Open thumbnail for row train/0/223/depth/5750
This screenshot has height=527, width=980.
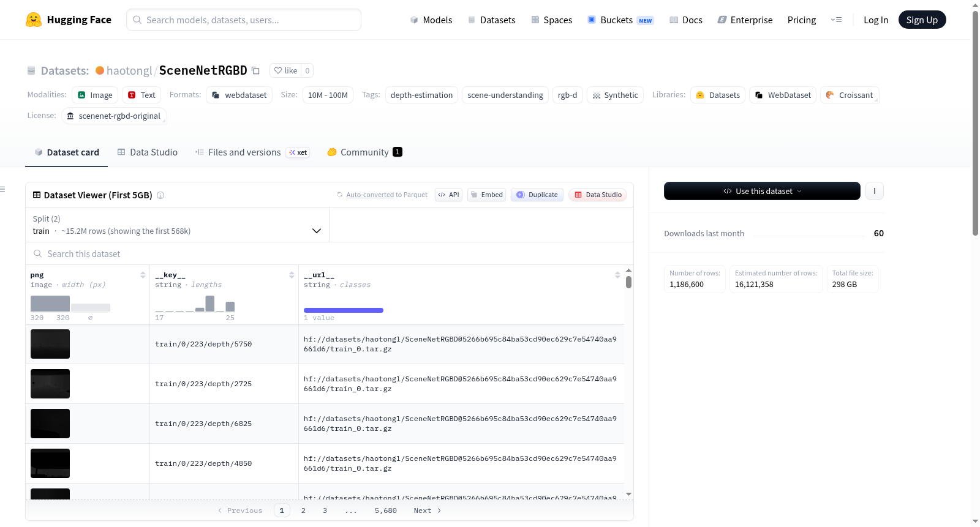tap(50, 344)
